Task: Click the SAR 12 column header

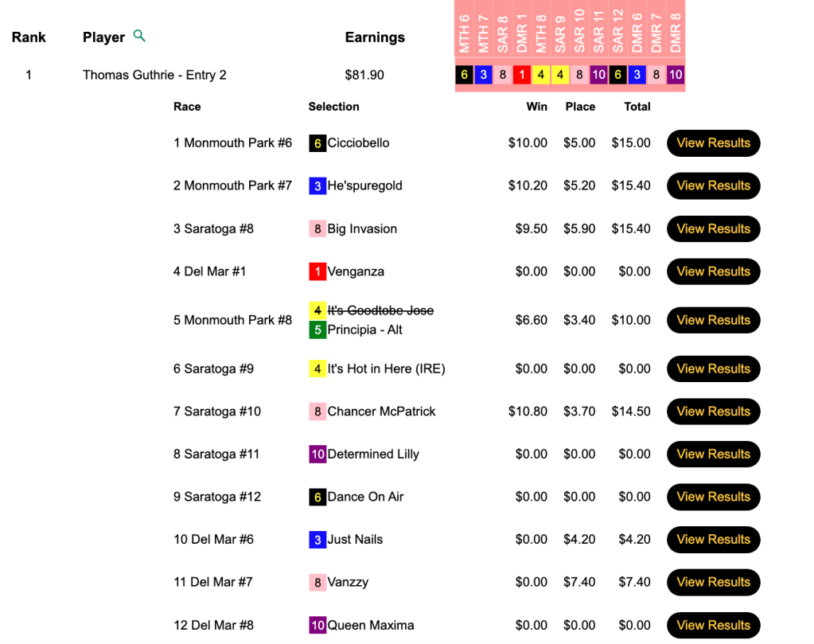Action: click(x=618, y=33)
